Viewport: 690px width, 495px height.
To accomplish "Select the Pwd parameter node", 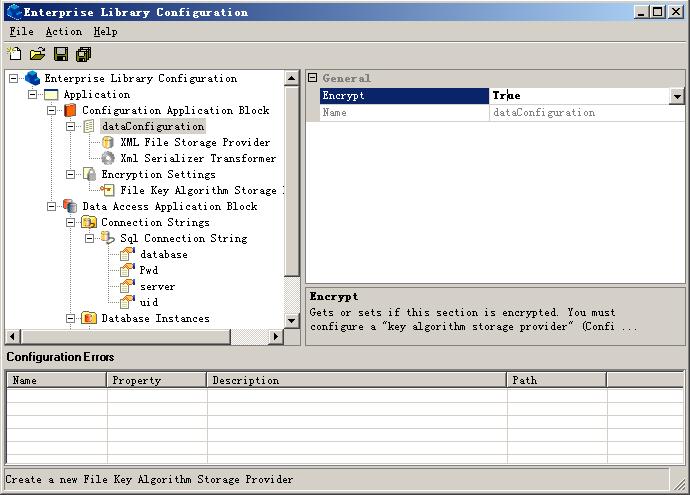I will pos(148,271).
